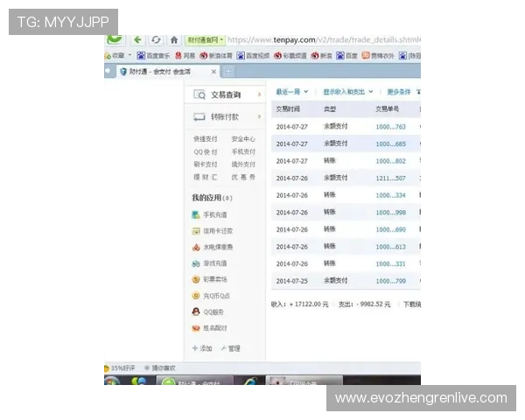Open the 财付通官网 address bar dropdown

(205, 40)
